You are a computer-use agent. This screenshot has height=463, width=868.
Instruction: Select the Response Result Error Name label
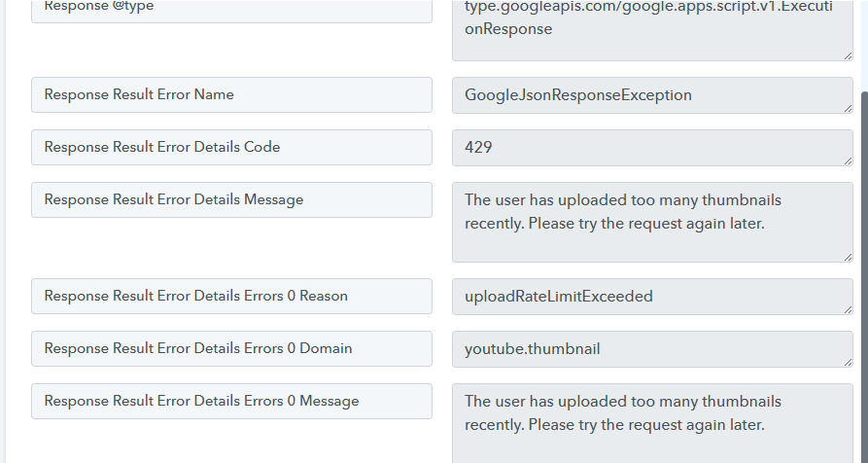(x=231, y=95)
